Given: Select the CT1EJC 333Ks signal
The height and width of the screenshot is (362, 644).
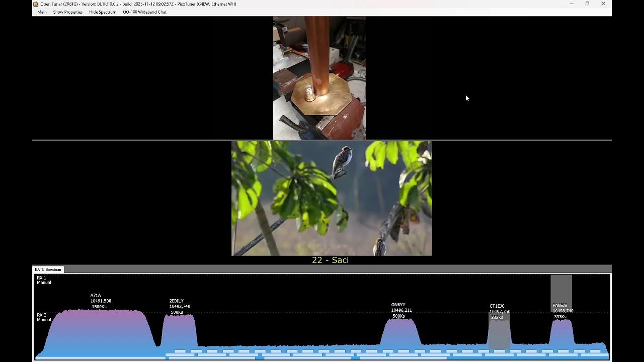Looking at the screenshot, I should pyautogui.click(x=500, y=332).
